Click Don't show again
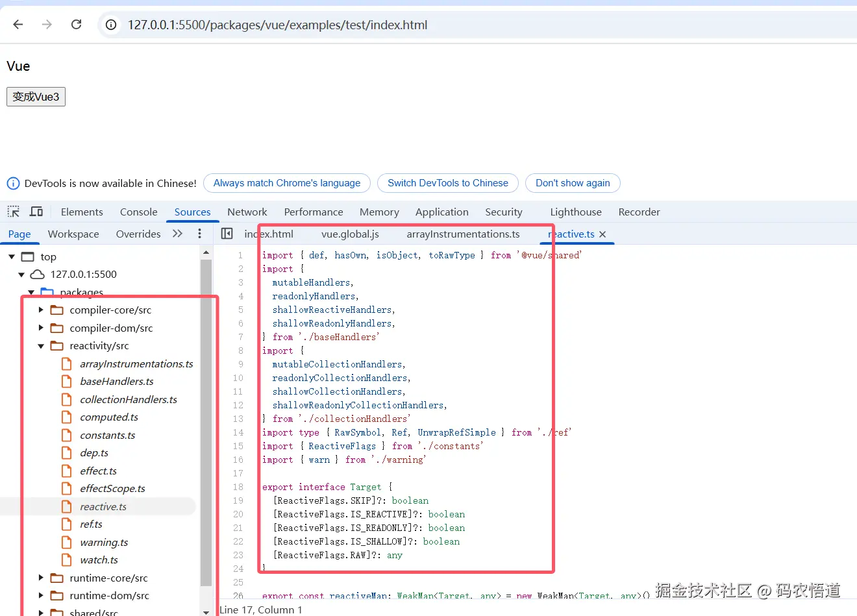Image resolution: width=857 pixels, height=616 pixels. tap(573, 183)
